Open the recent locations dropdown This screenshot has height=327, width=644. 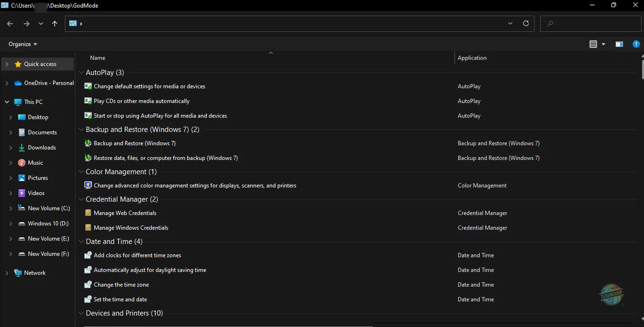[41, 24]
